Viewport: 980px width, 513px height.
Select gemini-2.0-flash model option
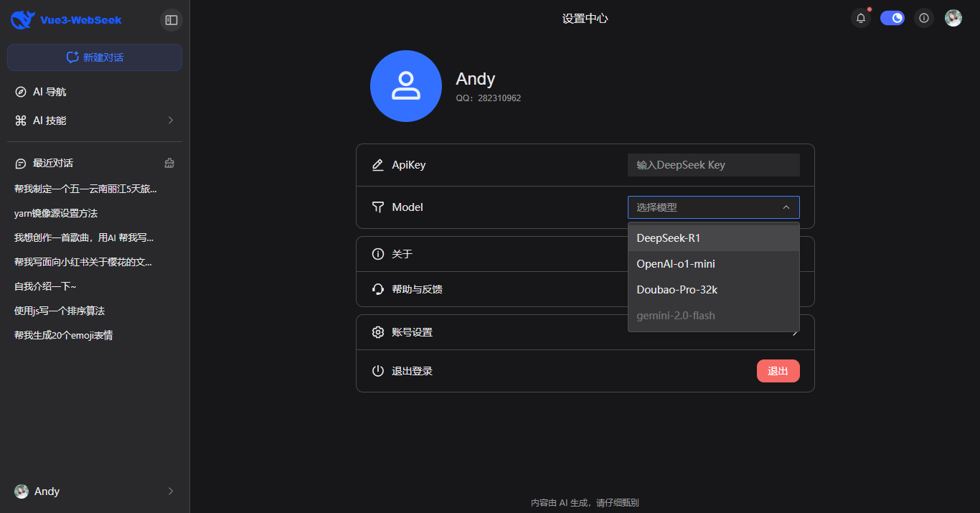[x=714, y=316]
